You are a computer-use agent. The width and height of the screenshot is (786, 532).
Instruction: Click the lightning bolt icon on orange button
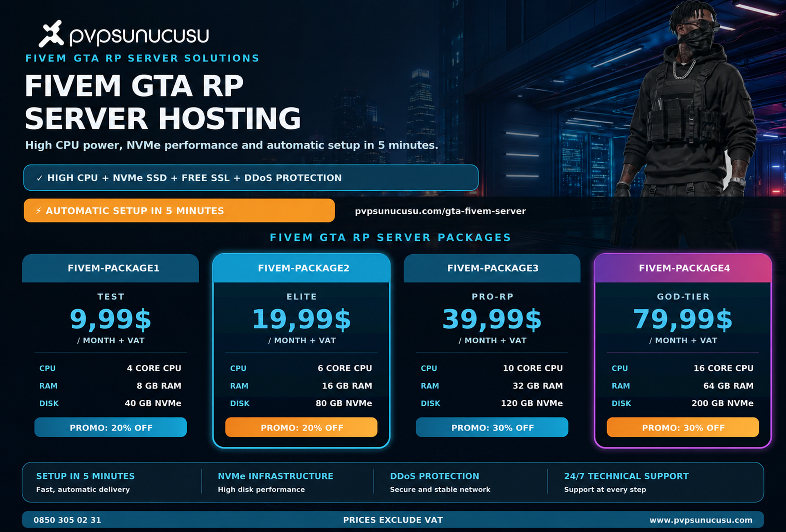click(38, 211)
